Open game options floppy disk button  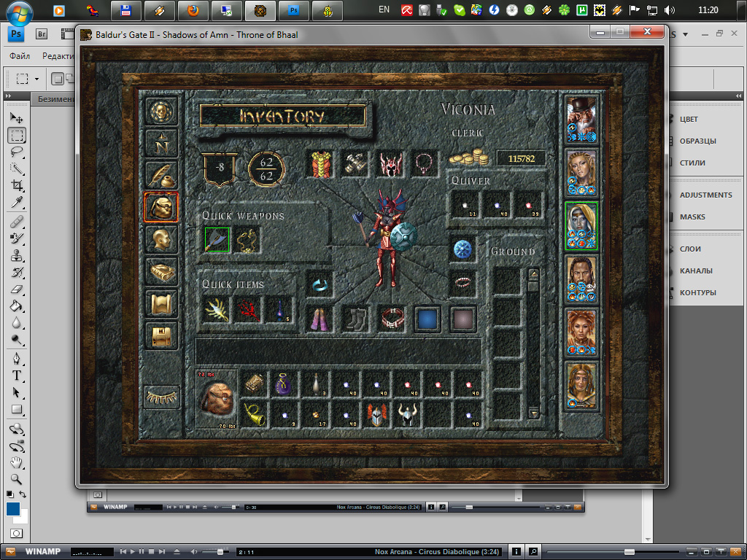161,335
